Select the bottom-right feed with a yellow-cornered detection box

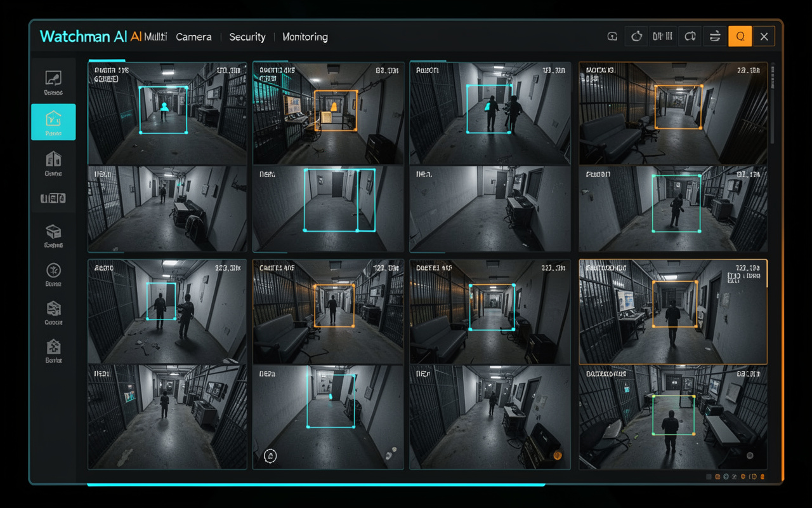point(673,417)
